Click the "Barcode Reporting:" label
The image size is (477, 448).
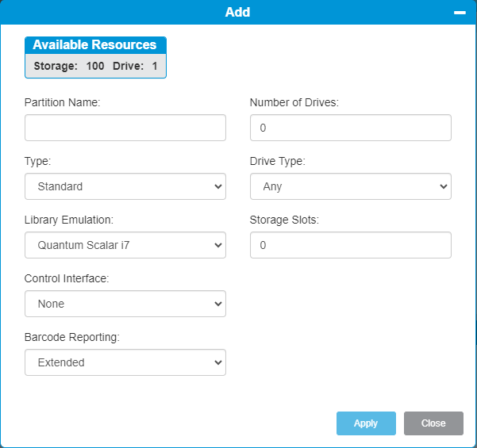tap(71, 337)
